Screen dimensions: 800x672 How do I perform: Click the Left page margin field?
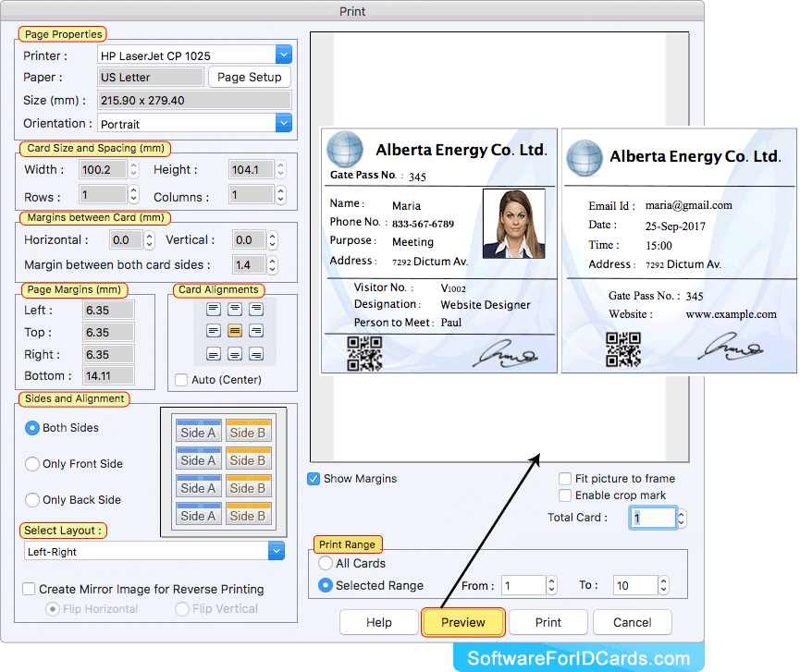click(109, 310)
